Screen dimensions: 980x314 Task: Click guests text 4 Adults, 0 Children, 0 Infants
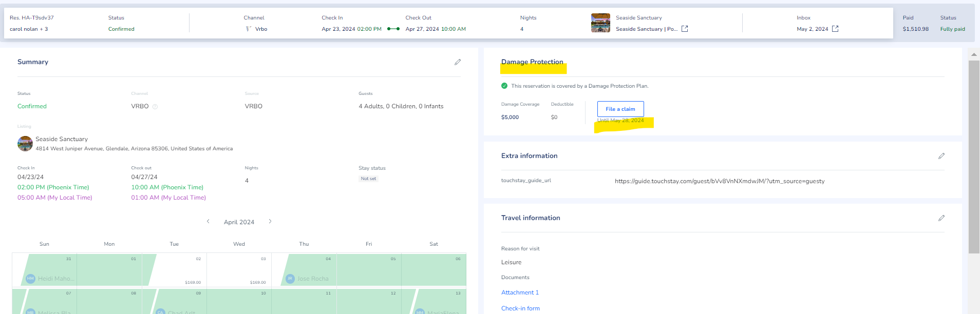pyautogui.click(x=401, y=106)
